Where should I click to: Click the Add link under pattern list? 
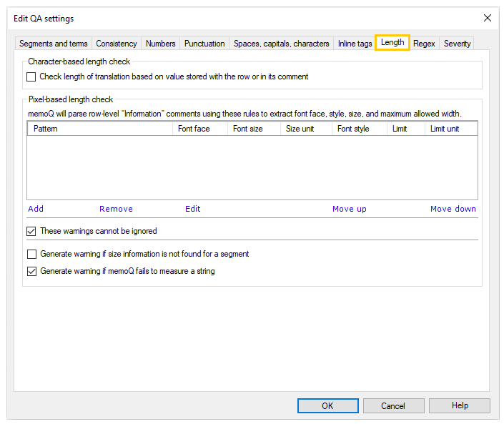(36, 209)
